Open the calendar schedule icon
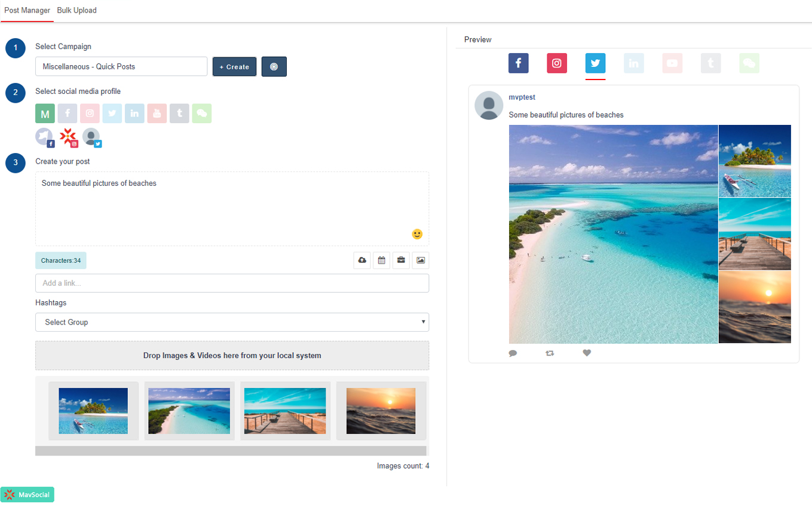The height and width of the screenshot is (505, 812). [x=381, y=261]
